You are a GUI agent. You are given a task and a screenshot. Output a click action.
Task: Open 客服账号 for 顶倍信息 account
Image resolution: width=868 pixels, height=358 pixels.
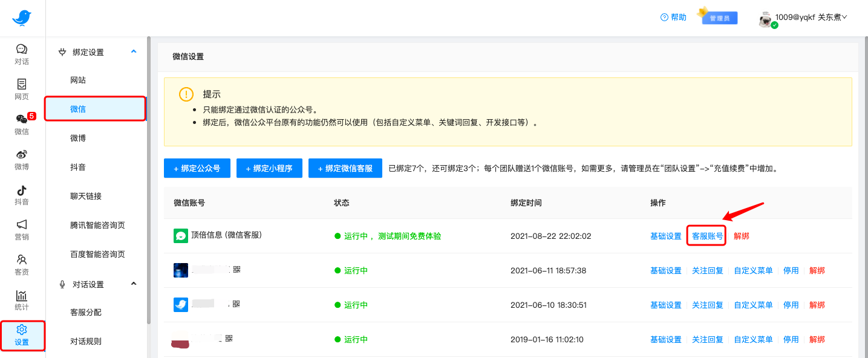(x=707, y=236)
